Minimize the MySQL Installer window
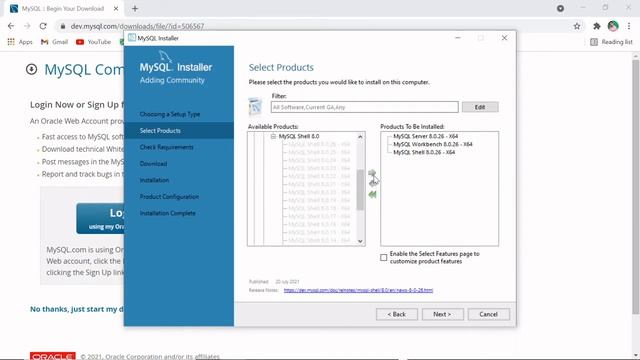 tap(458, 38)
